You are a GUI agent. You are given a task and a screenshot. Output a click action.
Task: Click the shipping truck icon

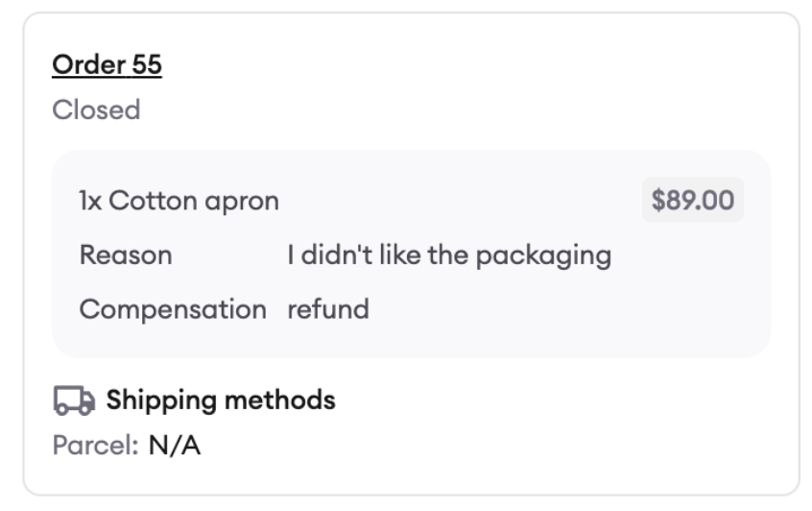(74, 401)
